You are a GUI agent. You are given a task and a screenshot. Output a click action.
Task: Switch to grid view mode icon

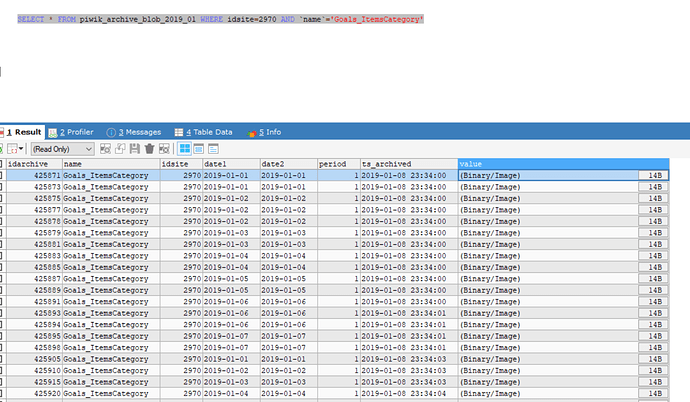click(x=185, y=149)
